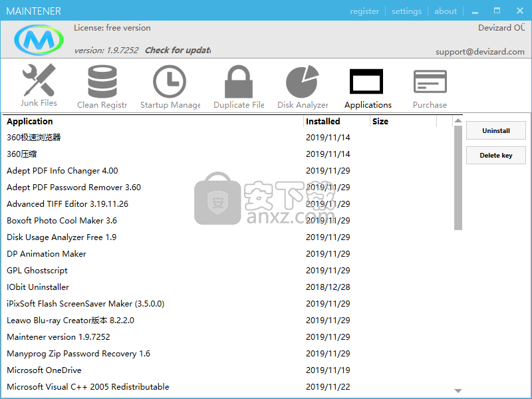The width and height of the screenshot is (532, 399).
Task: Click the support@devizard.com email link
Action: (x=479, y=52)
